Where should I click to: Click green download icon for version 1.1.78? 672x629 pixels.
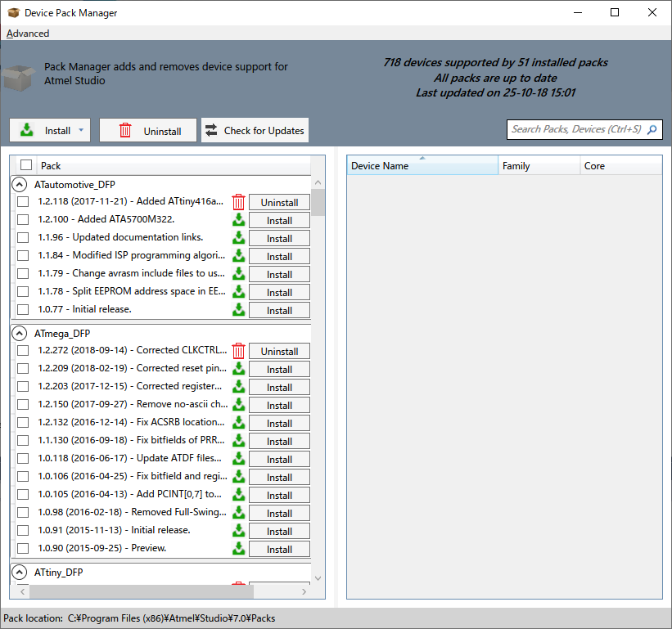pos(238,291)
